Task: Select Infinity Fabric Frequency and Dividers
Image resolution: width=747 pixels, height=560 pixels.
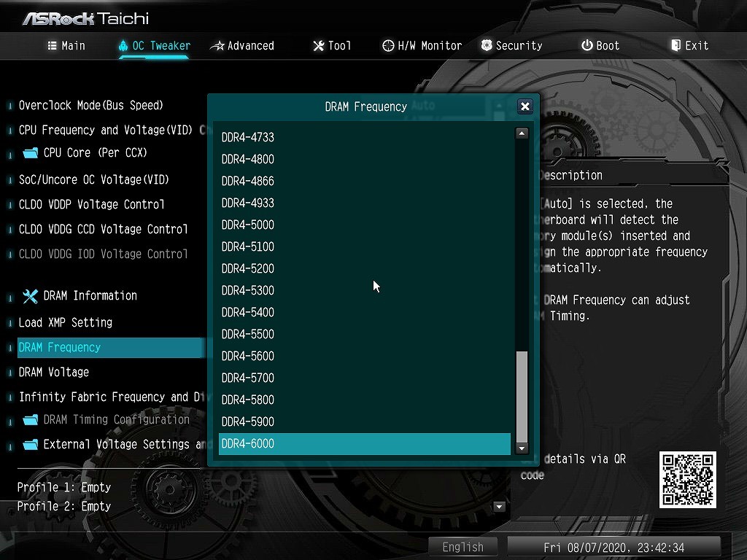Action: (112, 397)
